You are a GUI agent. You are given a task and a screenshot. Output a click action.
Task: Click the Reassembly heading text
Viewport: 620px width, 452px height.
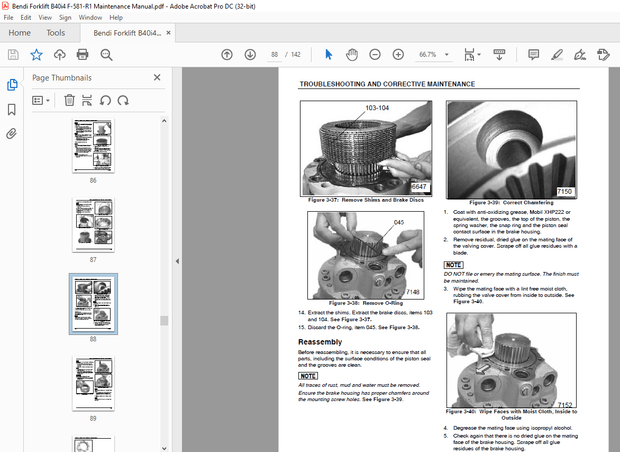point(320,342)
